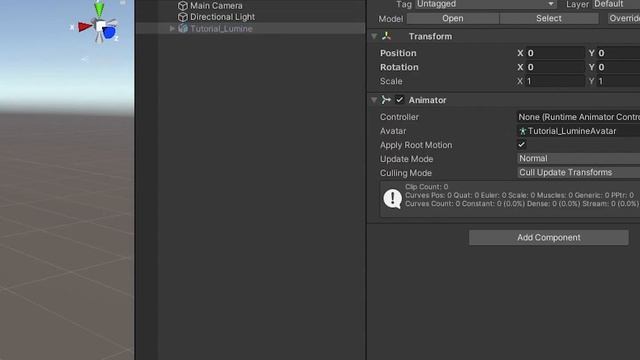Image resolution: width=640 pixels, height=360 pixels.
Task: Open the Culling Mode dropdown
Action: point(578,172)
